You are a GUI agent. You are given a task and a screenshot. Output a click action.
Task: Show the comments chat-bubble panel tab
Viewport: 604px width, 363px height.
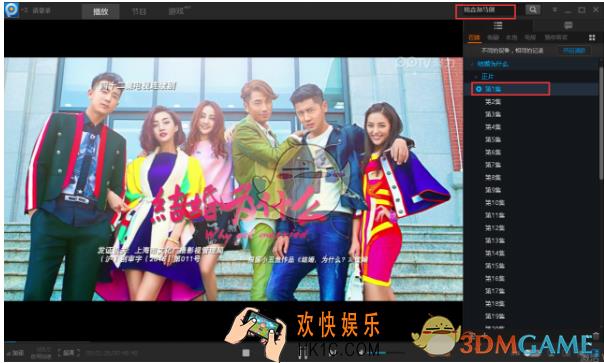click(x=568, y=25)
